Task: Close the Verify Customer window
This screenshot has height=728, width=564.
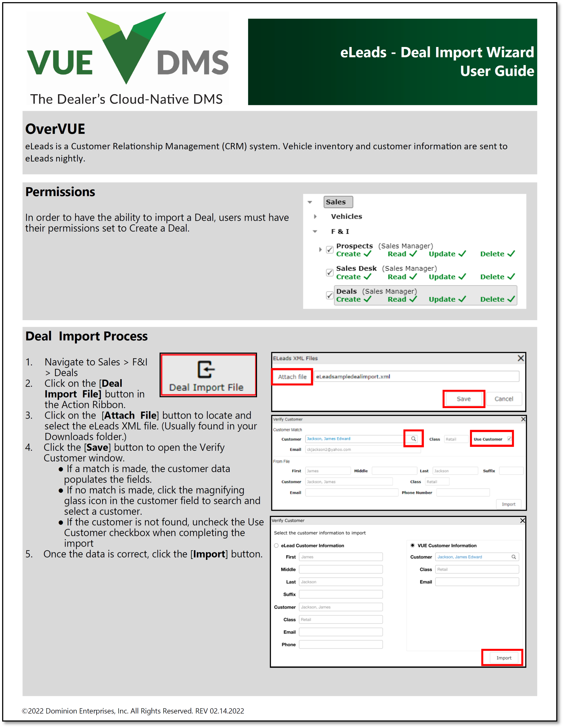Action: pos(523,419)
